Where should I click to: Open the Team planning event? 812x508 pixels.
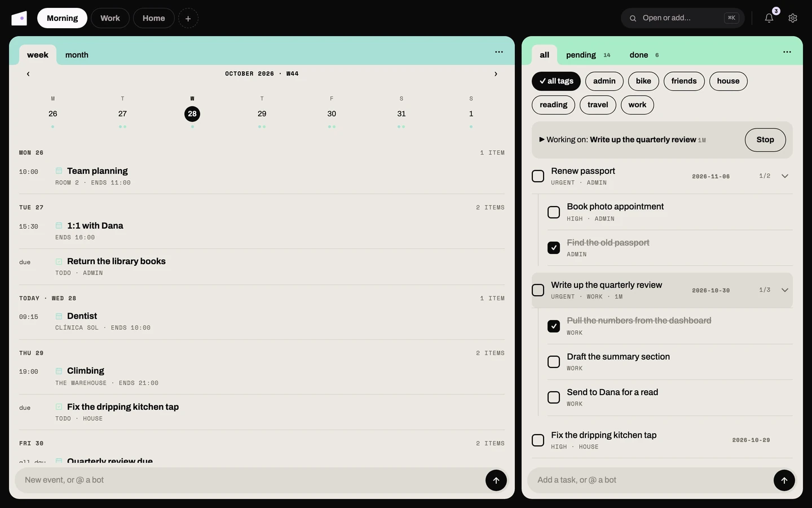tap(262, 176)
